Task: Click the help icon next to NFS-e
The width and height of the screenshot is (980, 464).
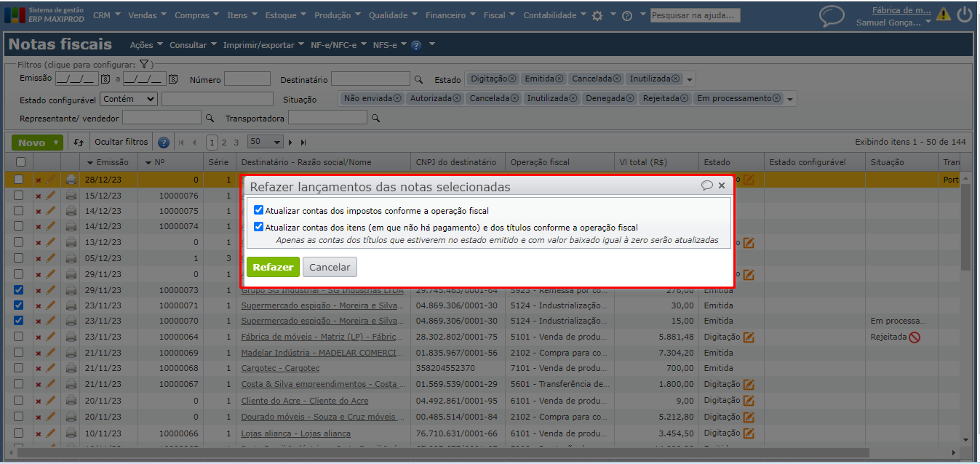Action: pos(416,45)
